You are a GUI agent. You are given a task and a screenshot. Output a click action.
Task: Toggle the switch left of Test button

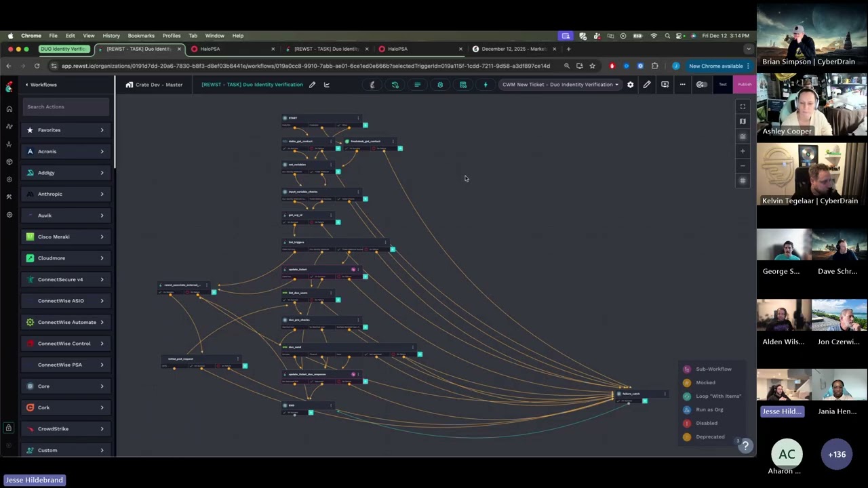tap(702, 85)
